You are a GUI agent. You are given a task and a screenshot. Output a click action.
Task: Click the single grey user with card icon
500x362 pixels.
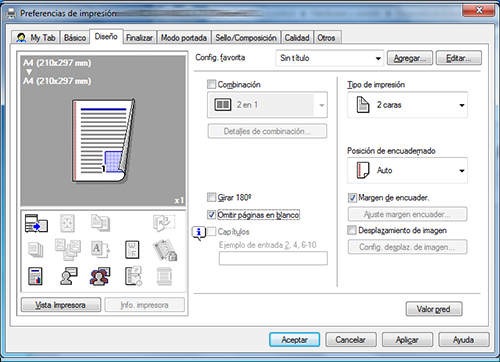[69, 276]
